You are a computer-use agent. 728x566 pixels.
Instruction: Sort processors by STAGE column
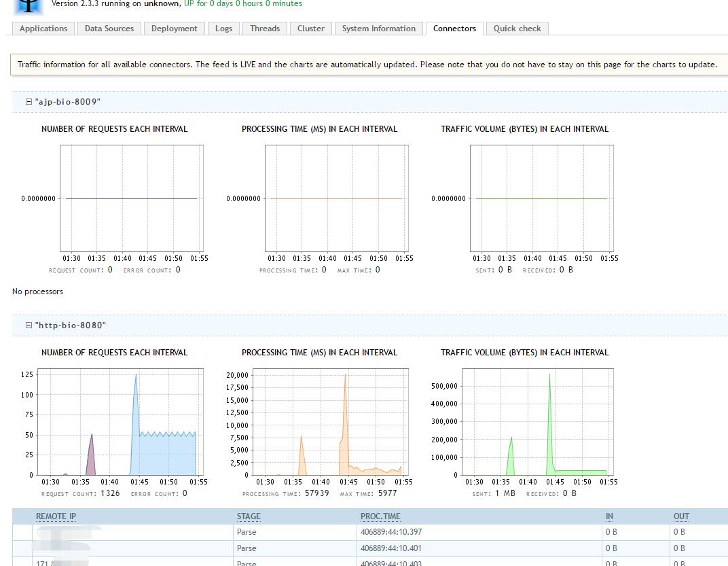pyautogui.click(x=249, y=516)
